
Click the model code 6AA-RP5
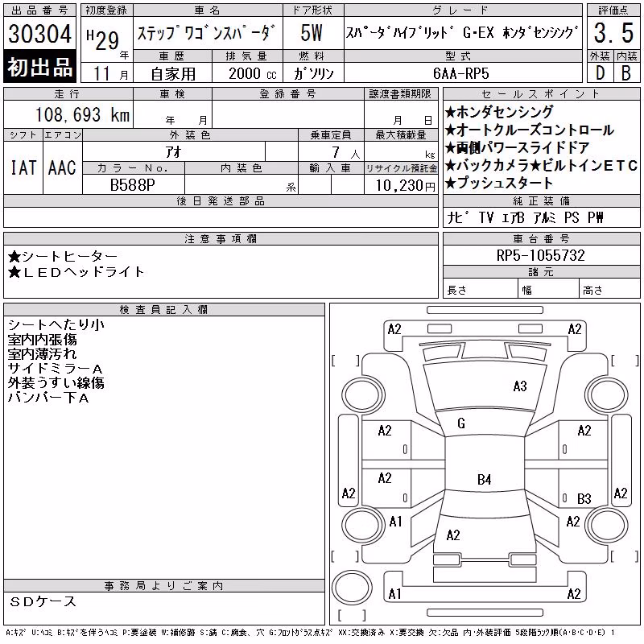pos(461,73)
